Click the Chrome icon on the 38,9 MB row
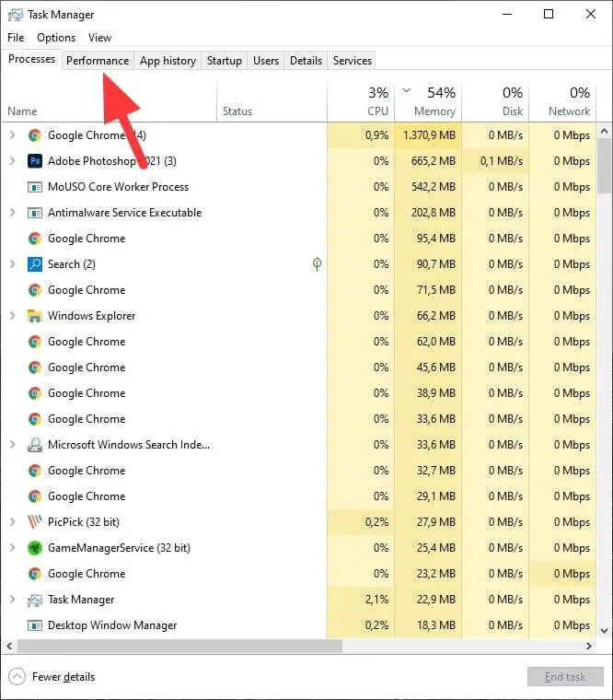Viewport: 613px width, 700px height. click(x=35, y=393)
